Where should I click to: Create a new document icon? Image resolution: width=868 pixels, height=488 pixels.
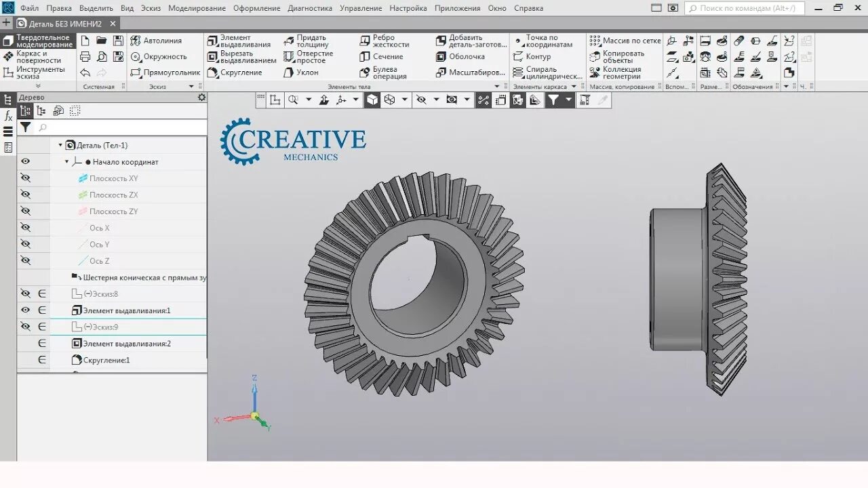pos(85,41)
